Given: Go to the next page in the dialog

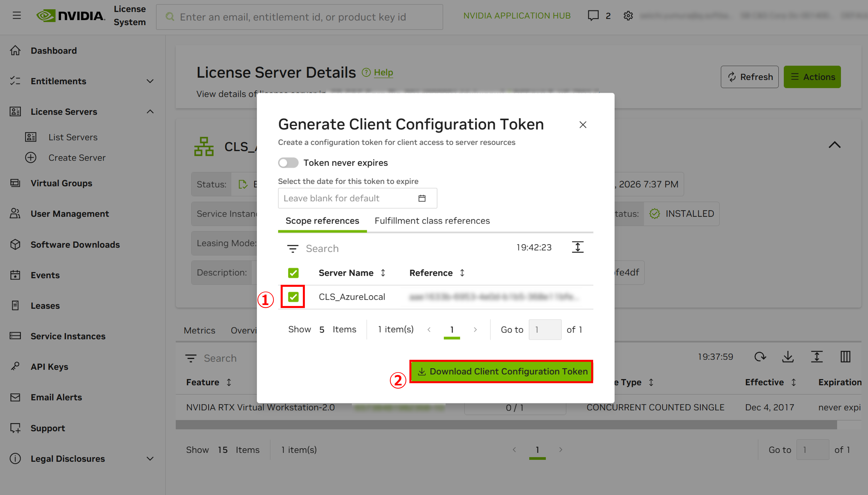Looking at the screenshot, I should pos(475,329).
